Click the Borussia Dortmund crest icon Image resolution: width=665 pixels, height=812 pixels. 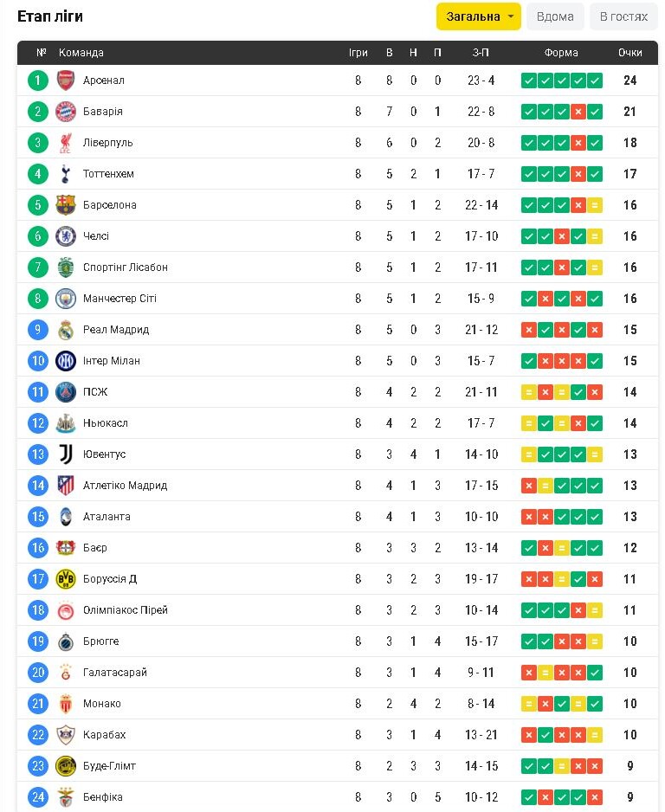tap(66, 579)
